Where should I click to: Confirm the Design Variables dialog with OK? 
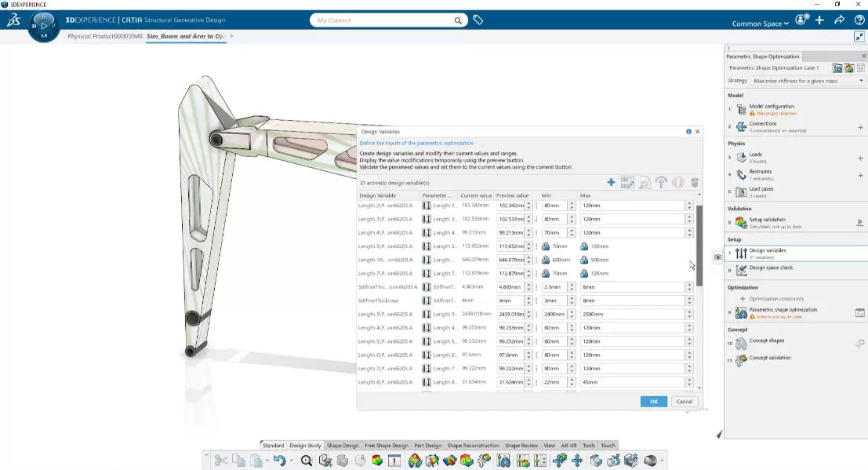pos(653,401)
